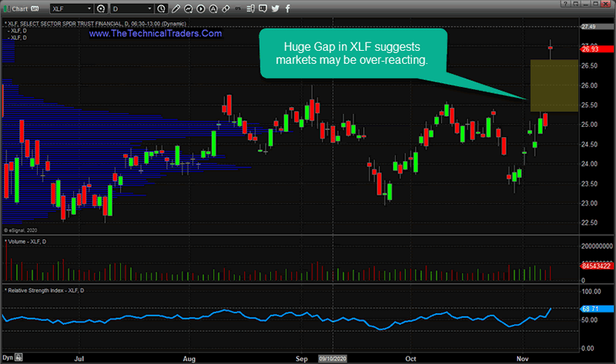This screenshot has width=616, height=364.
Task: Open the XLF symbol dropdown
Action: [x=91, y=8]
